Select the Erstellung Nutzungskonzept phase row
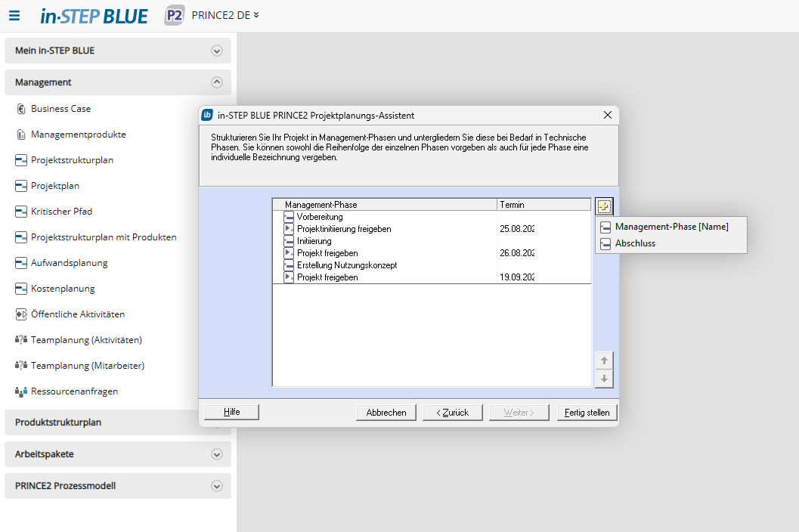This screenshot has height=532, width=799. (x=347, y=265)
